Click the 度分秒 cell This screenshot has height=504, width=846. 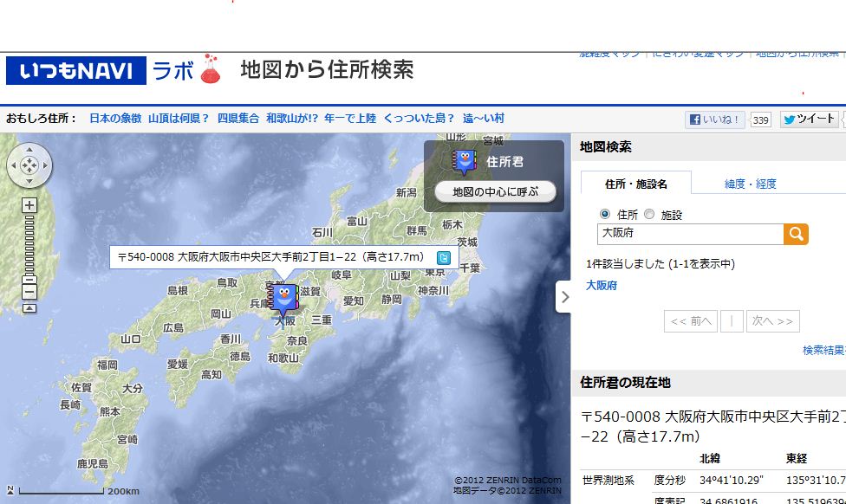pos(669,480)
